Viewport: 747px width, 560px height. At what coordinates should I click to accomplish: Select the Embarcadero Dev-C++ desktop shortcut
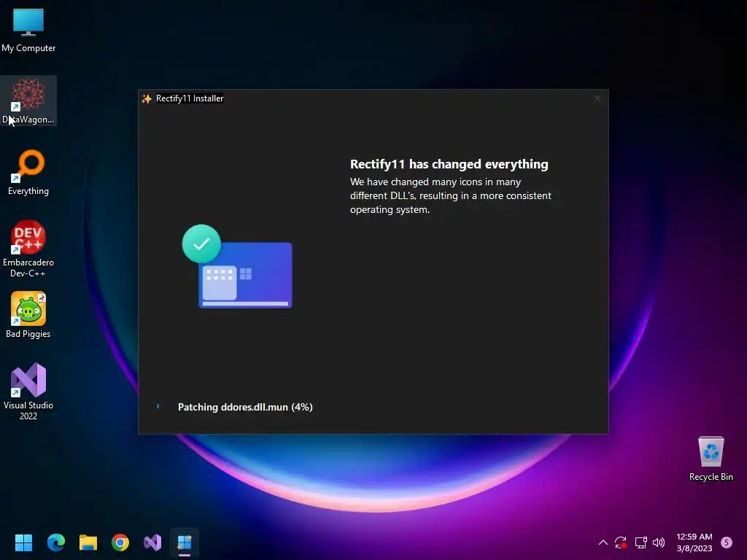click(x=28, y=249)
